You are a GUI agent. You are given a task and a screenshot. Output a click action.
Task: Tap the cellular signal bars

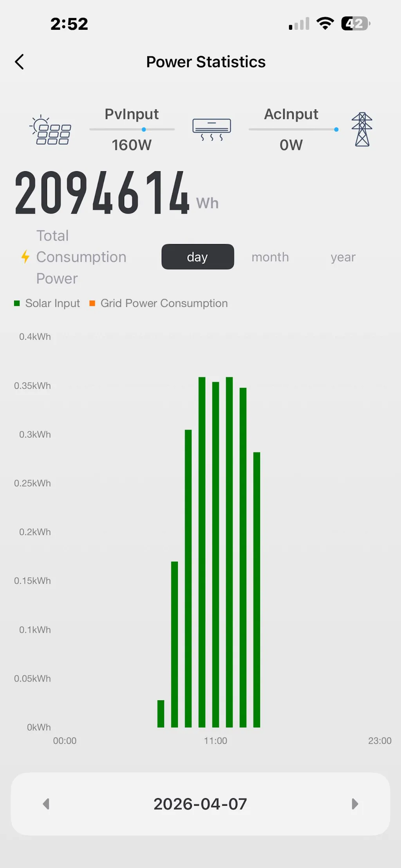299,24
